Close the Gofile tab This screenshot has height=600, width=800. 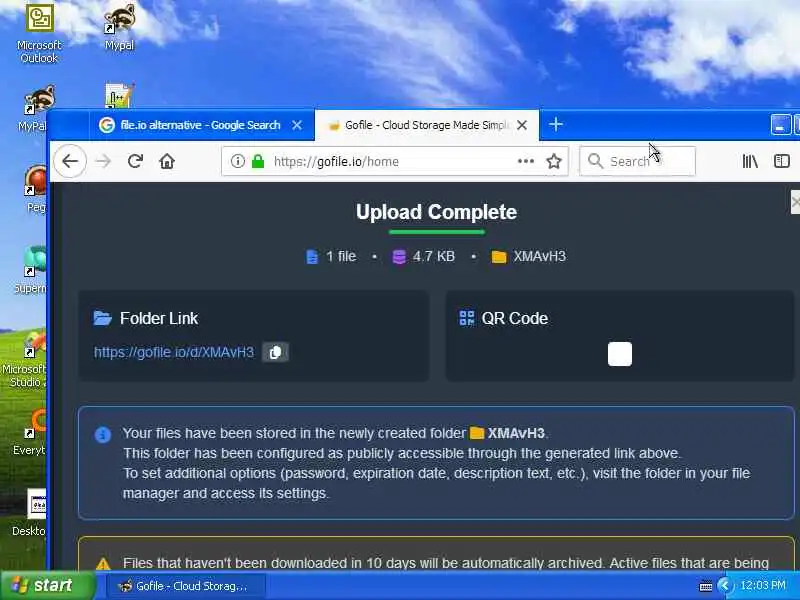pos(522,125)
